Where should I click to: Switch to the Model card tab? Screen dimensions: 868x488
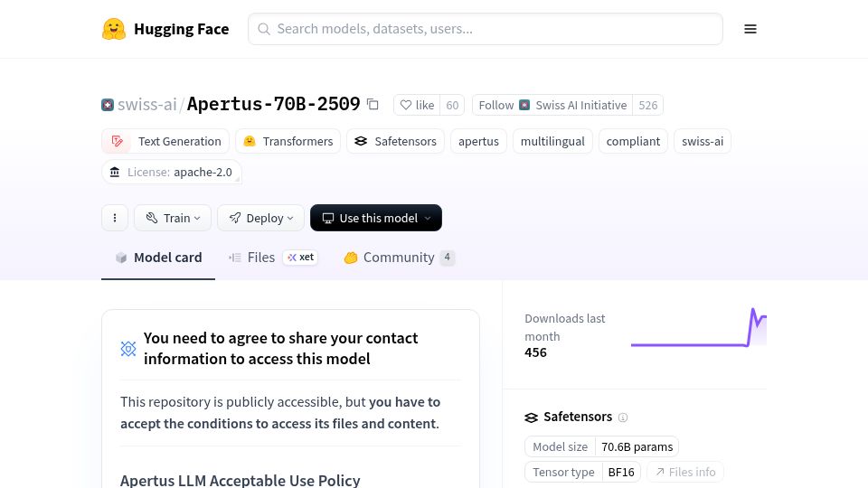158,258
